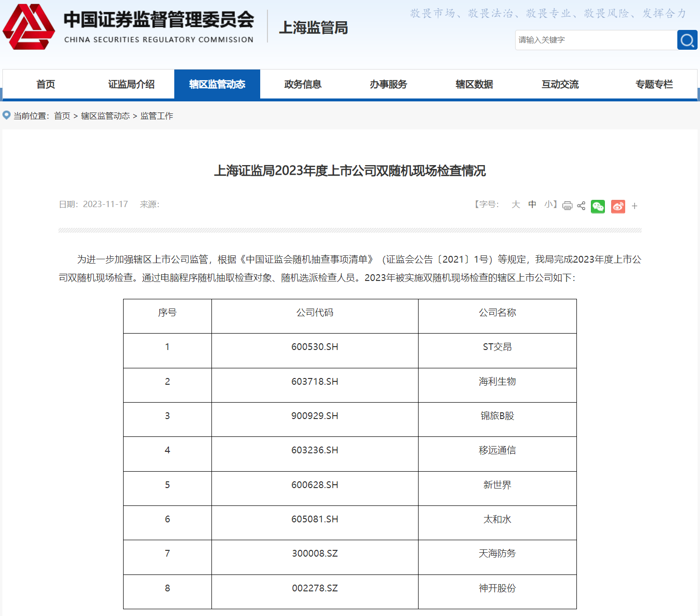Click the search magnifier button
The width and height of the screenshot is (700, 616).
[x=687, y=40]
